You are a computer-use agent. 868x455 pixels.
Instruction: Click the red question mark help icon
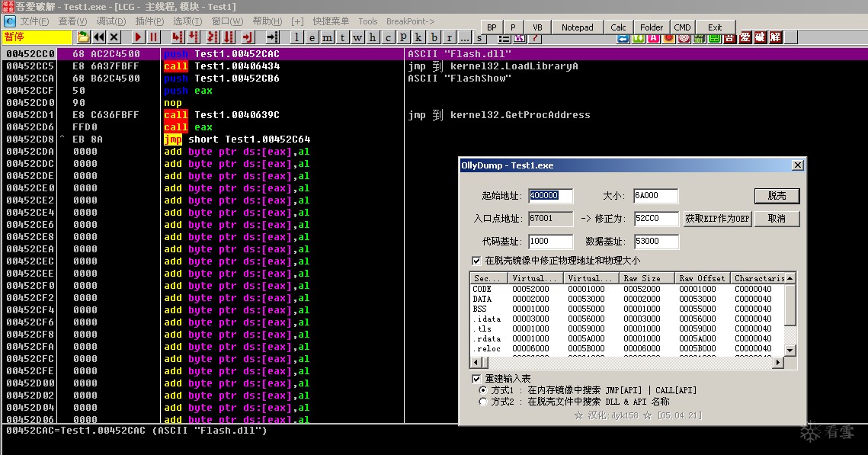click(x=534, y=38)
